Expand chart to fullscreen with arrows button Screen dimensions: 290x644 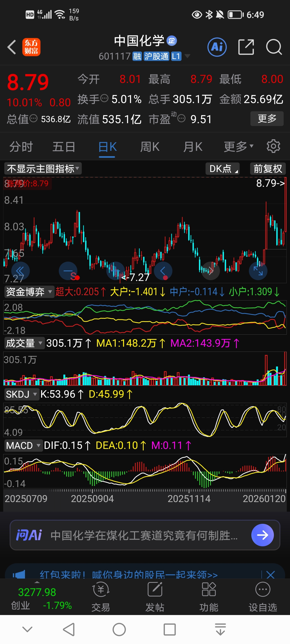[258, 271]
